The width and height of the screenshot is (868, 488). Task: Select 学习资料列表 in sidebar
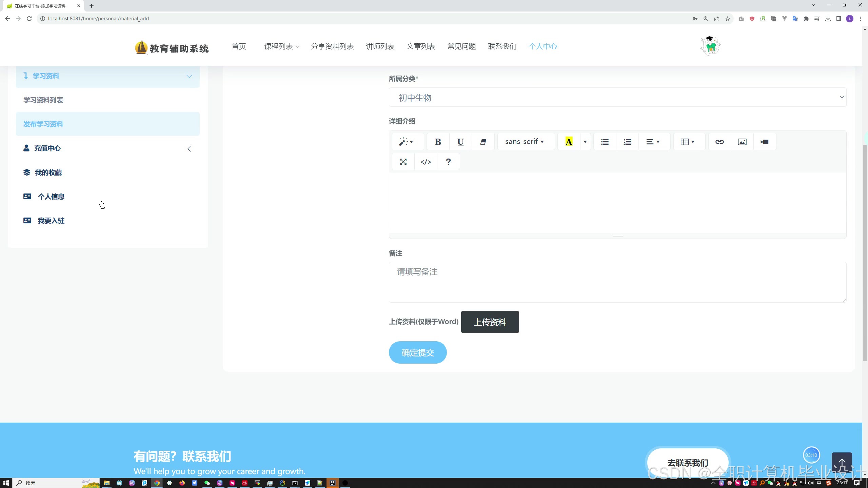[43, 100]
